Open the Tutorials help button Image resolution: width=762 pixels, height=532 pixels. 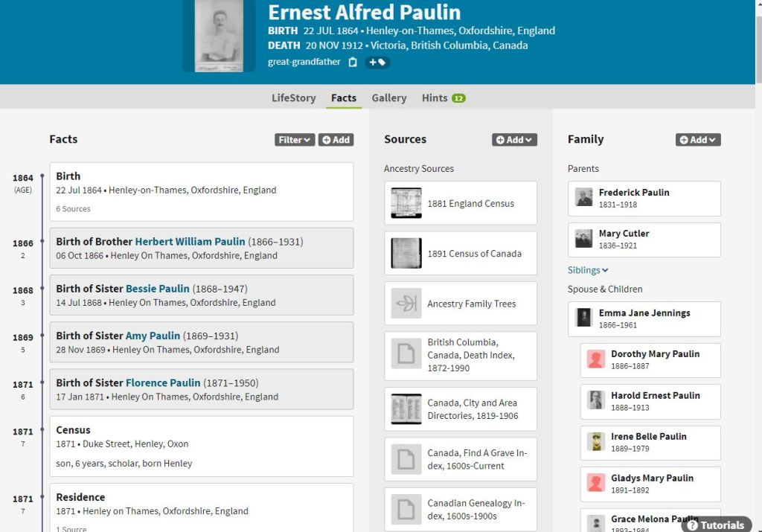click(715, 525)
